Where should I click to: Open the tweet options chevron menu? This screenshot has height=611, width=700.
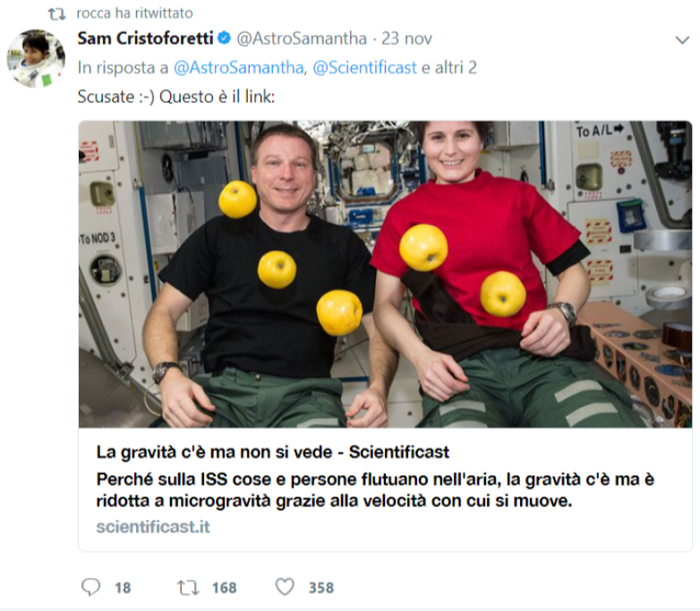click(682, 40)
